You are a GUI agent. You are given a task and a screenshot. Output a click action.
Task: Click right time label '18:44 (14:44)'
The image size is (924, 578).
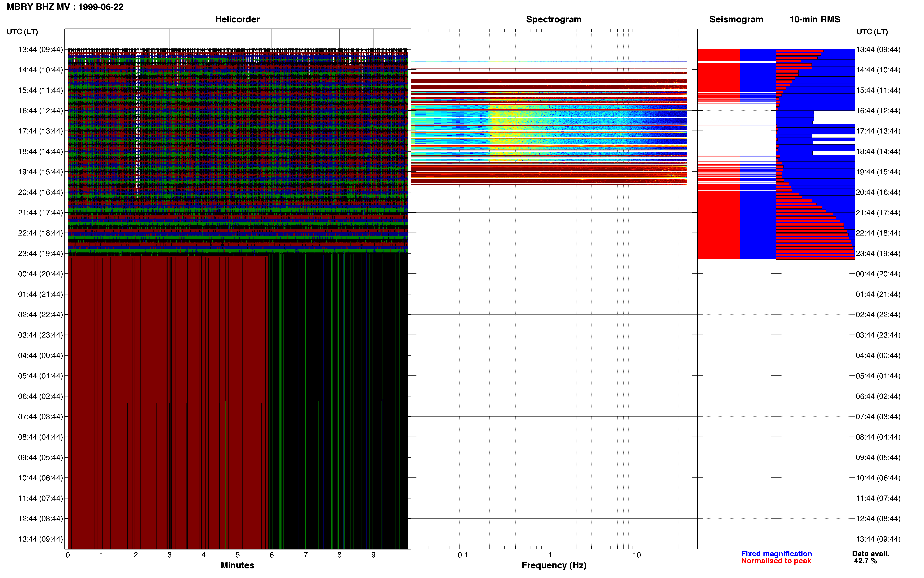click(878, 151)
